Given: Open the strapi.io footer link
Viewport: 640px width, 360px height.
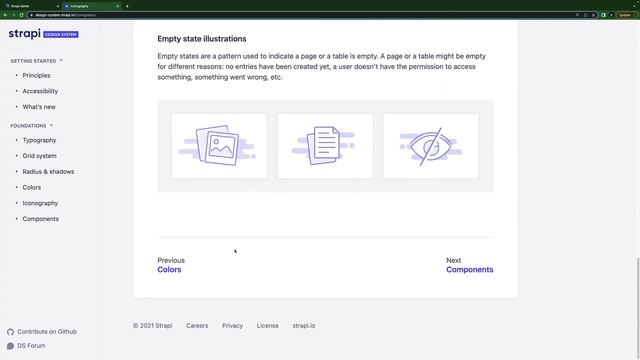Looking at the screenshot, I should pyautogui.click(x=304, y=326).
